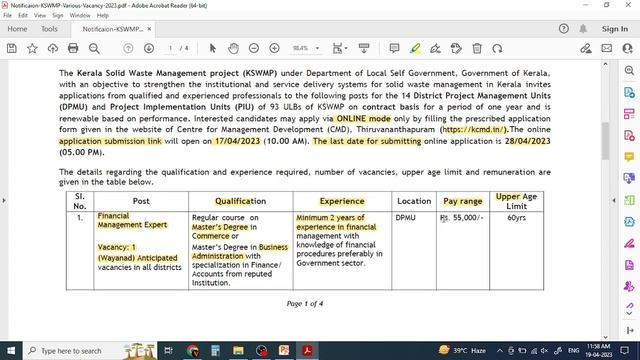Activate the hand pan tool
This screenshot has width=640, height=360.
233,49
